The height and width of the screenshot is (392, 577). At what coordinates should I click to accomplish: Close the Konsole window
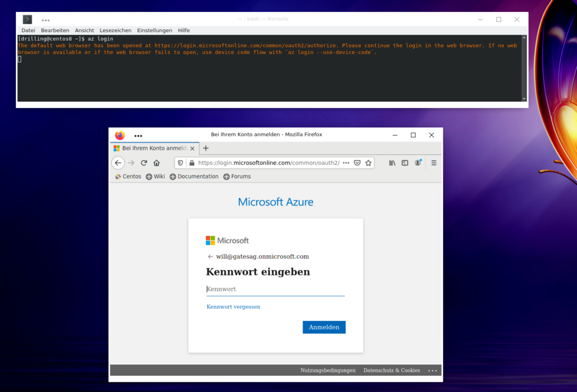(517, 20)
